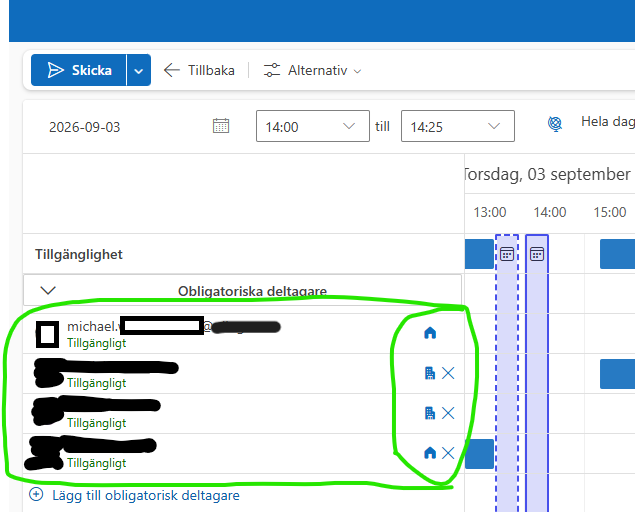Click the Skicka send button
Viewport: 635px width, 512px height.
click(x=79, y=70)
